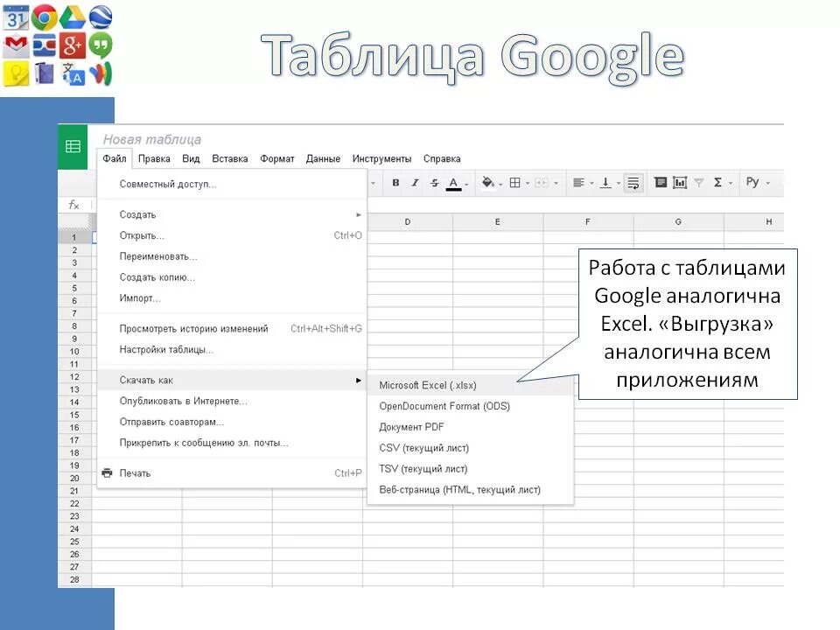
Task: Expand the horizontal align dropdown arrow
Action: (x=592, y=184)
